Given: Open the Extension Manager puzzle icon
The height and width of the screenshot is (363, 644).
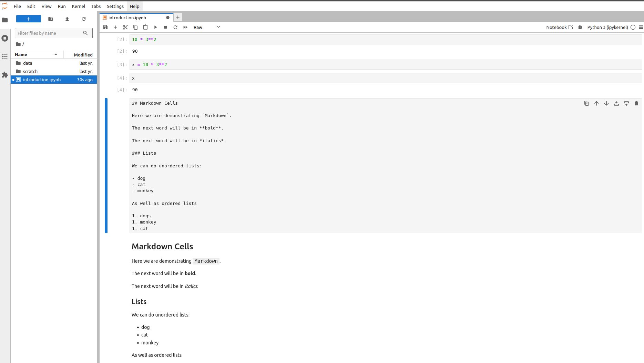Looking at the screenshot, I should [5, 75].
